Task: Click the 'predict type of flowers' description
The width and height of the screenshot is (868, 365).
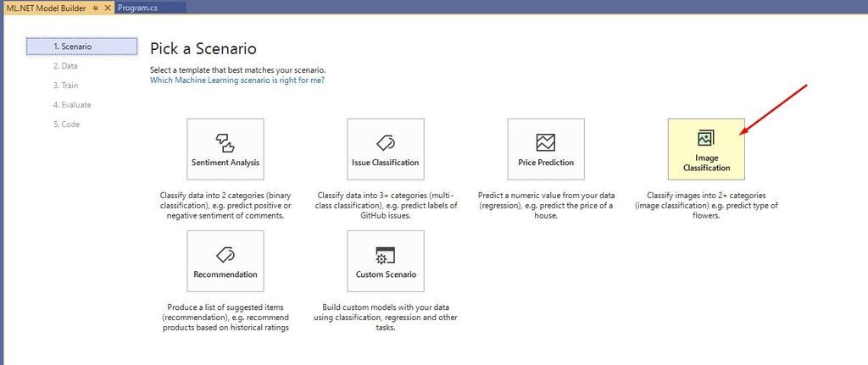Action: pyautogui.click(x=706, y=206)
